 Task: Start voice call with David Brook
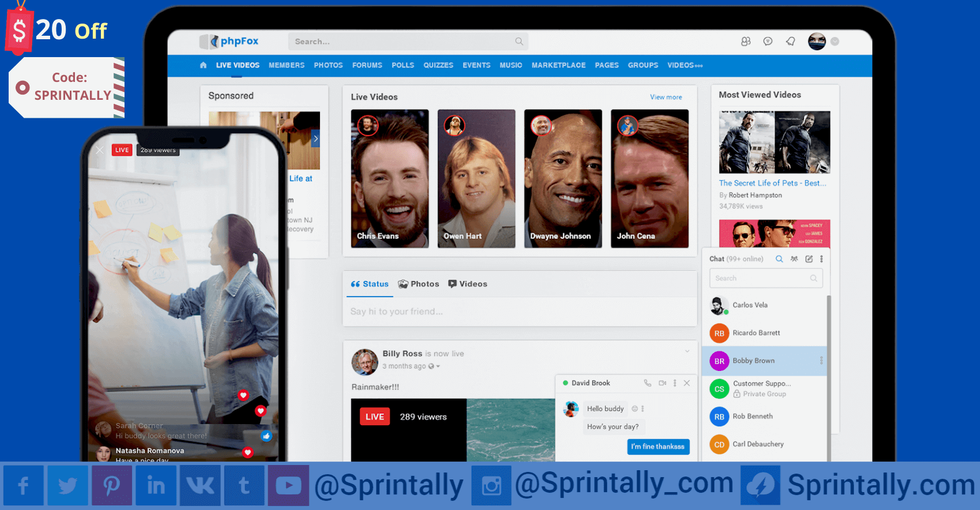coord(647,383)
